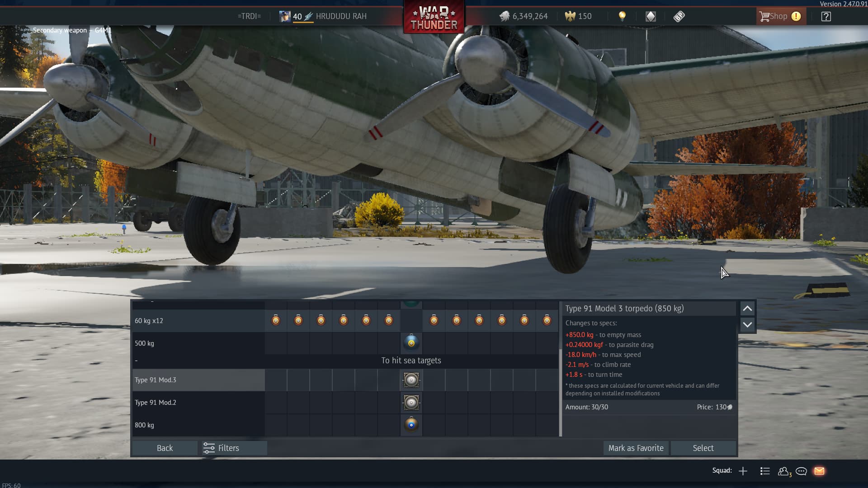868x488 pixels.
Task: Open the orange mail envelope icon
Action: click(819, 471)
